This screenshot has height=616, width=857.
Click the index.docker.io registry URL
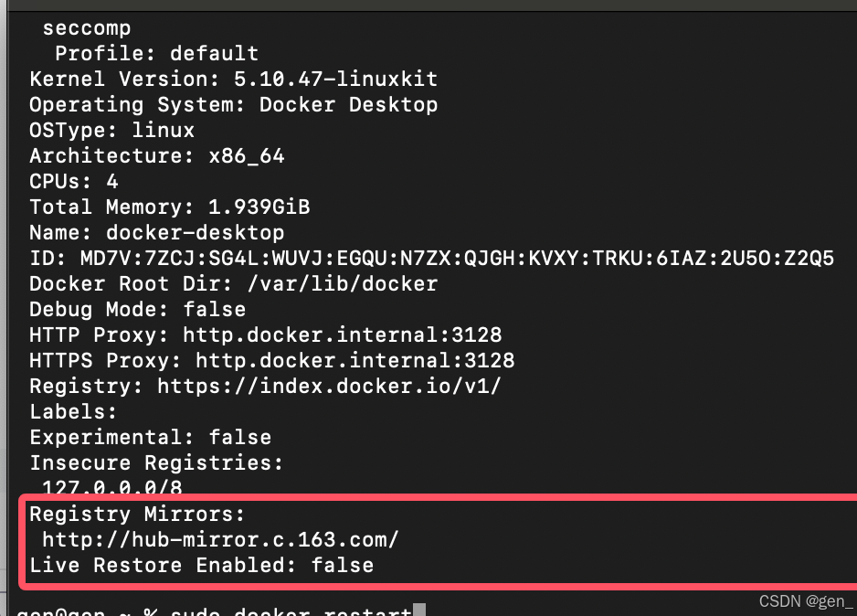click(329, 386)
